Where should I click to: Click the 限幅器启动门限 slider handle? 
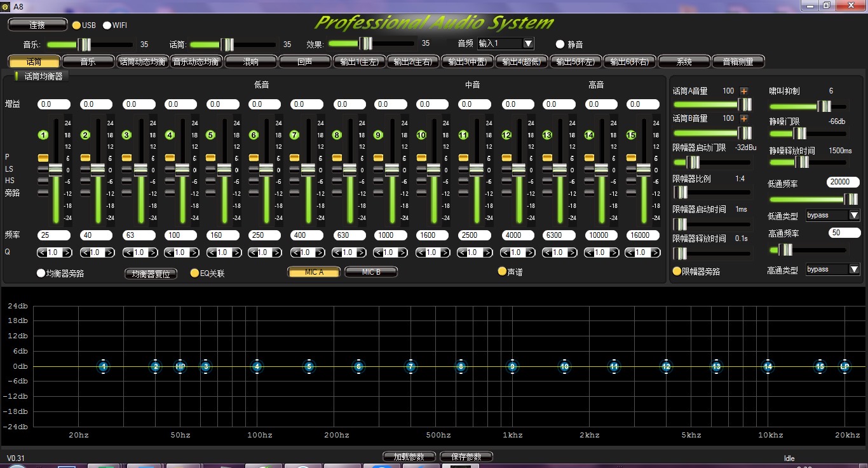point(693,162)
